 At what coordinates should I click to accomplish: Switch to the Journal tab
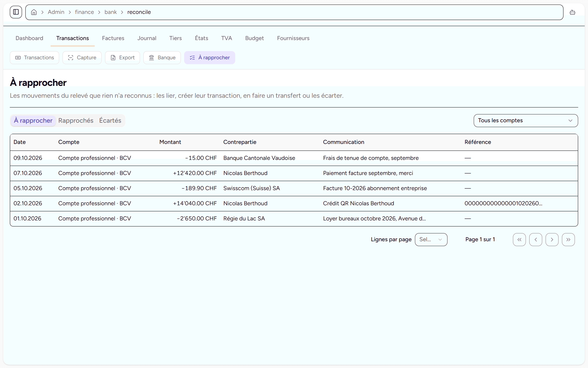pos(147,38)
